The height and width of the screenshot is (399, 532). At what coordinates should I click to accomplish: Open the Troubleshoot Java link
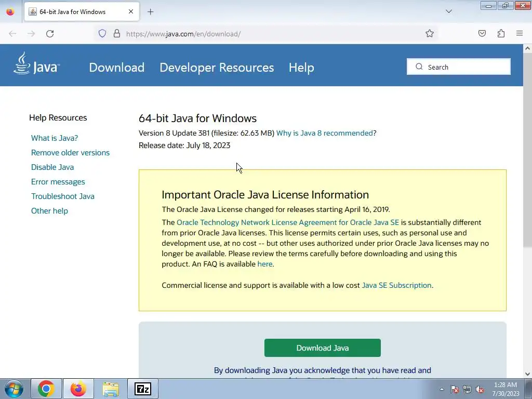pyautogui.click(x=63, y=196)
